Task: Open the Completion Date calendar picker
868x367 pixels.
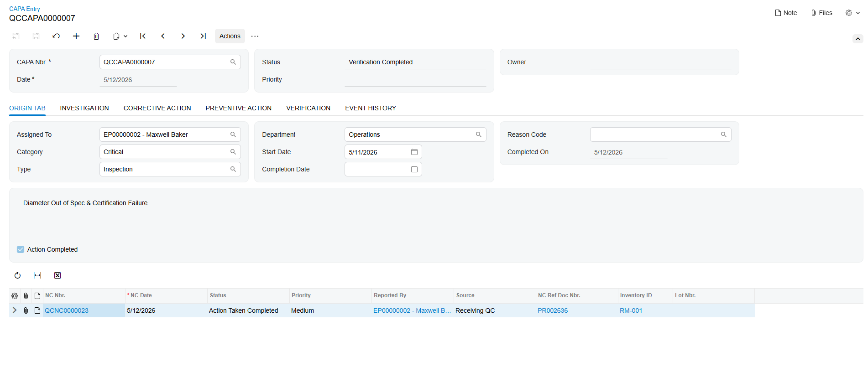Action: 414,169
